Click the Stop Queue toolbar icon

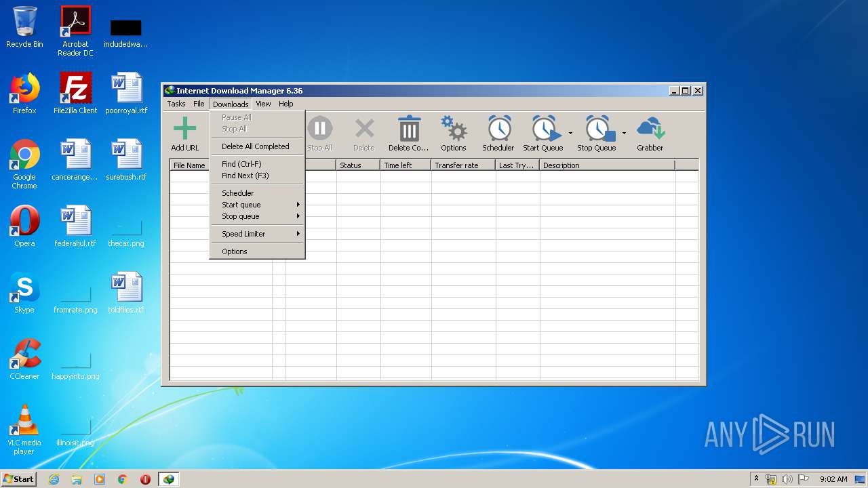(x=597, y=134)
